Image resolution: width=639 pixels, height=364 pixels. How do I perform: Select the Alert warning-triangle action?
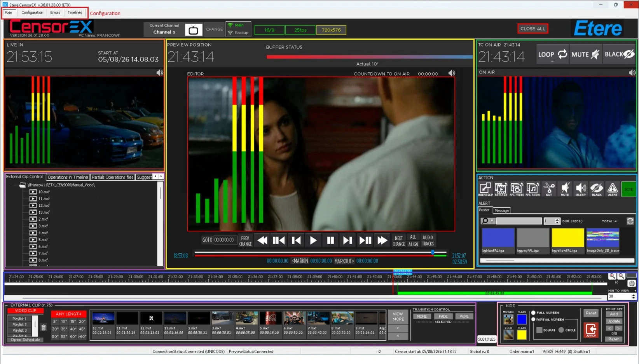(x=613, y=189)
